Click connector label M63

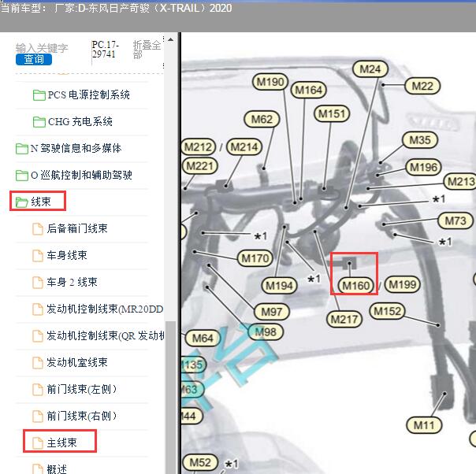pyautogui.click(x=192, y=390)
